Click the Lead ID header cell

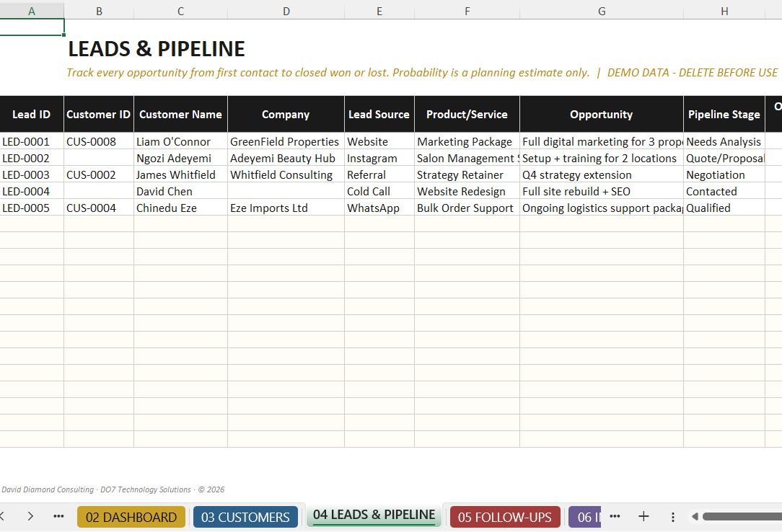pos(32,114)
